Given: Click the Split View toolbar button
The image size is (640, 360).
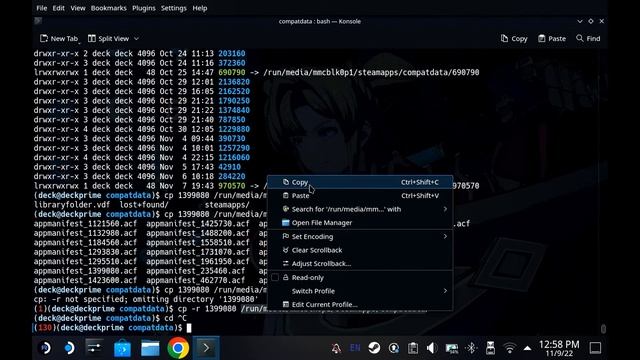Looking at the screenshot, I should pos(109,38).
